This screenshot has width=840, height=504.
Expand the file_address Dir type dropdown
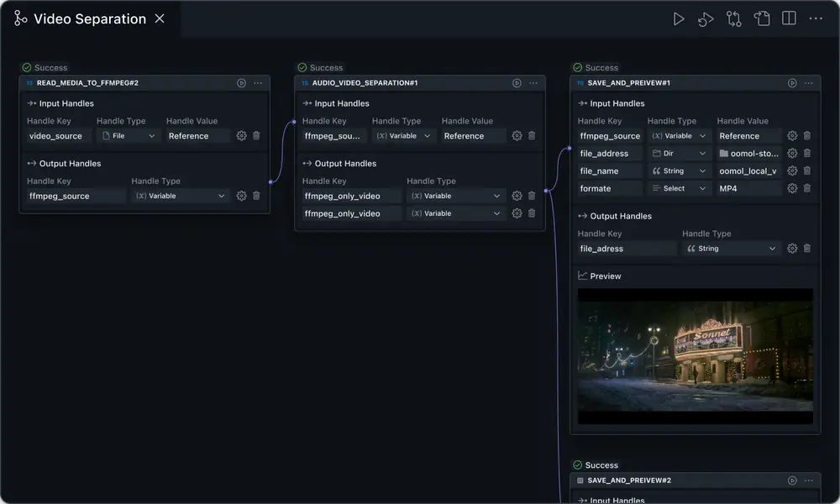(x=679, y=154)
